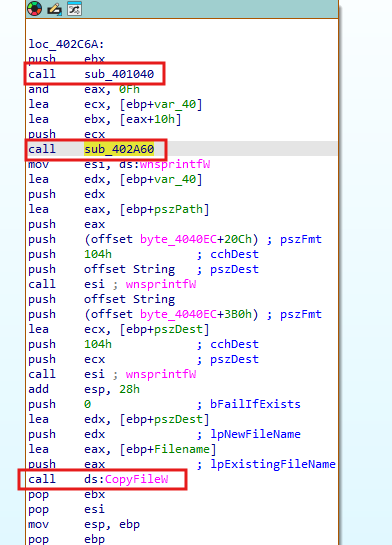The image size is (392, 545).
Task: Click the bFailIfExists comment
Action: (248, 404)
